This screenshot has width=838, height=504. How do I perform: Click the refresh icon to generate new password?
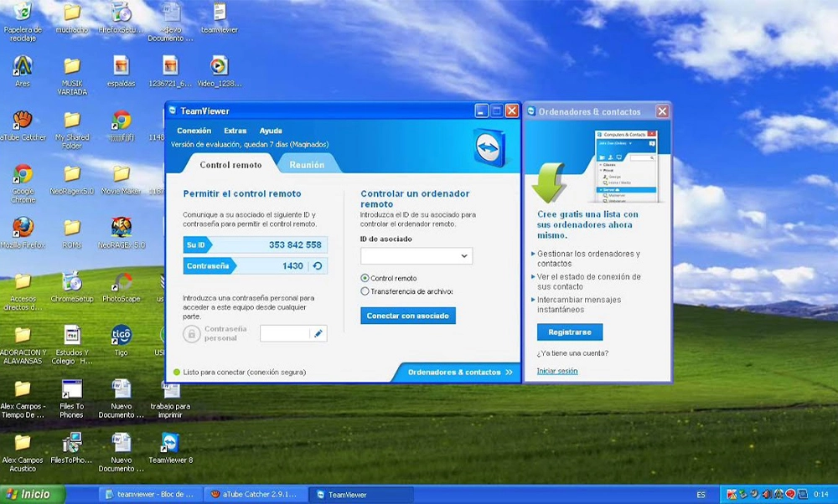317,265
